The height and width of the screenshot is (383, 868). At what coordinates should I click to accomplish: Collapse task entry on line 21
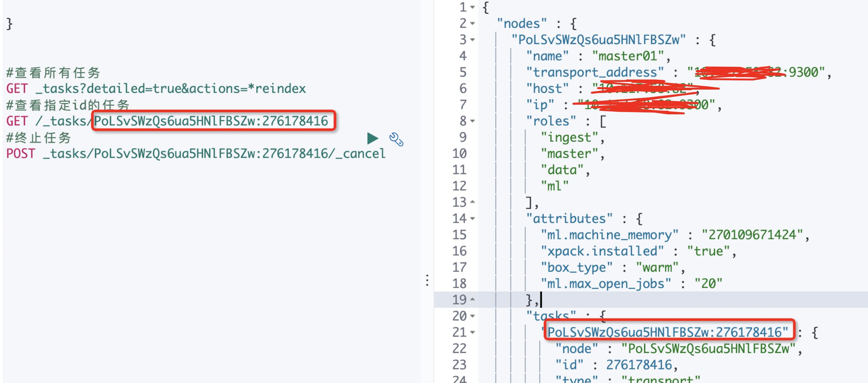(472, 332)
